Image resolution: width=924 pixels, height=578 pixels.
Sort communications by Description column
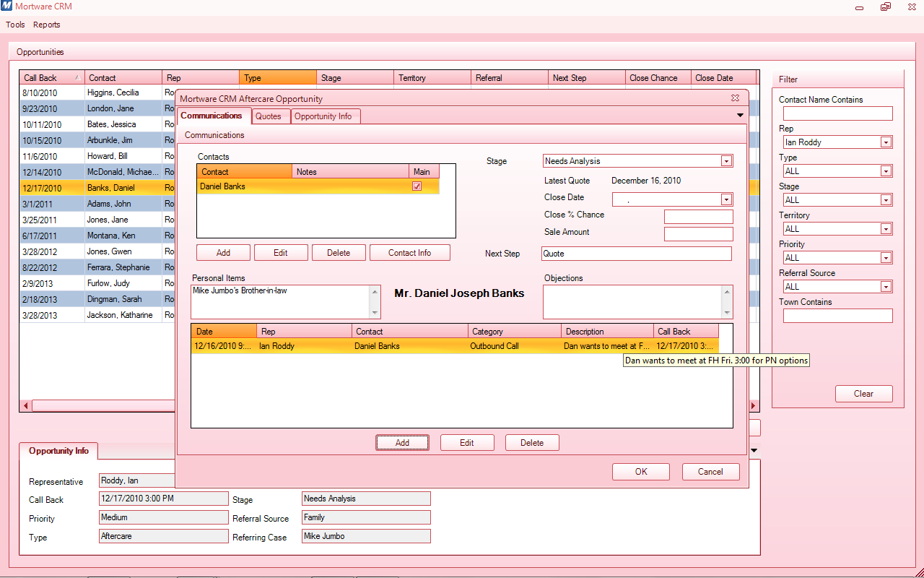607,332
